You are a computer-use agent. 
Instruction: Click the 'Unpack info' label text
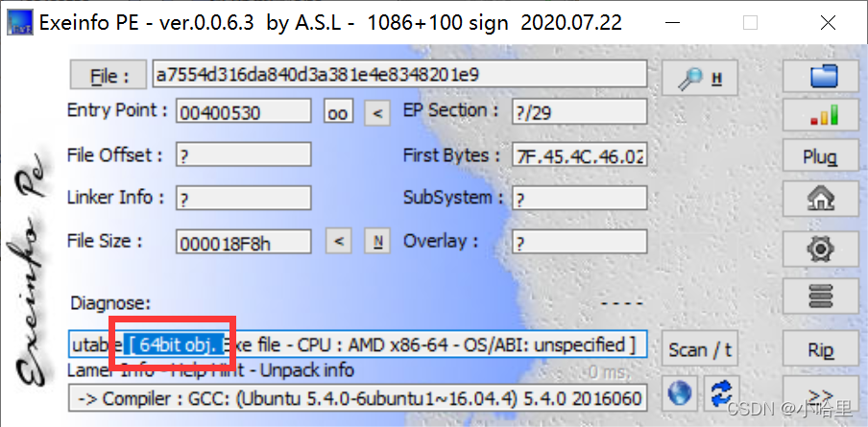307,370
